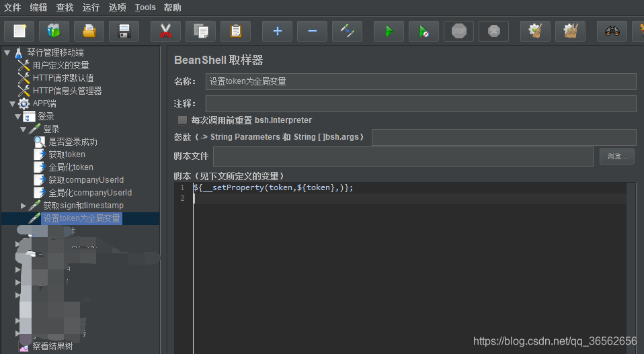The height and width of the screenshot is (354, 644).
Task: Select HTTP请求默认值 tree node
Action: click(x=63, y=78)
